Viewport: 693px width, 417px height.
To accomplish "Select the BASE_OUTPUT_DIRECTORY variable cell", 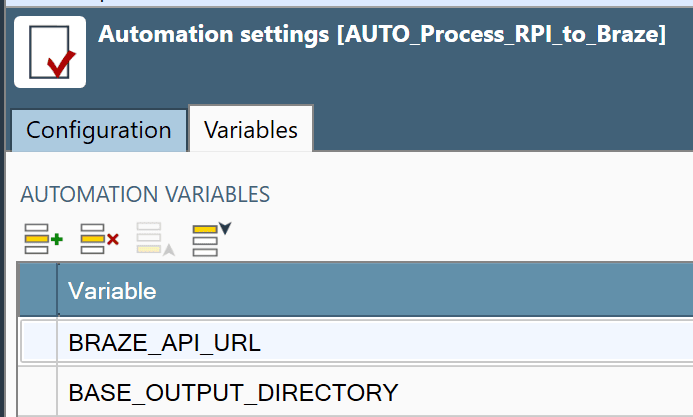I will [233, 391].
